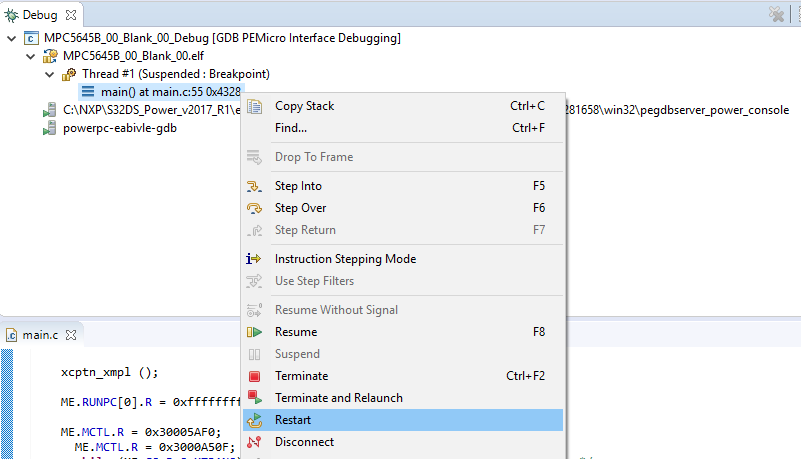
Task: Click the Restart icon in context menu
Action: (254, 420)
